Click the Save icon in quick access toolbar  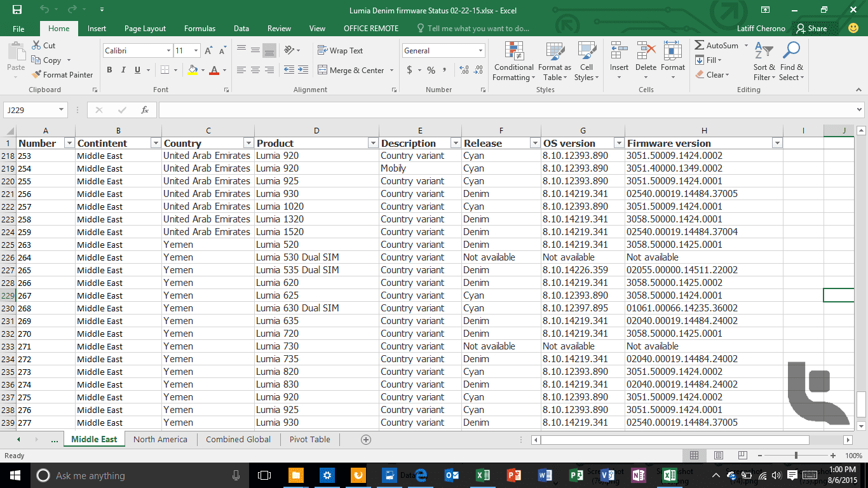tap(17, 10)
